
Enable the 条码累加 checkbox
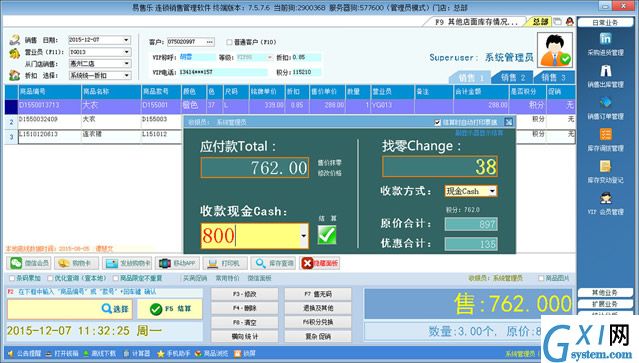point(12,278)
